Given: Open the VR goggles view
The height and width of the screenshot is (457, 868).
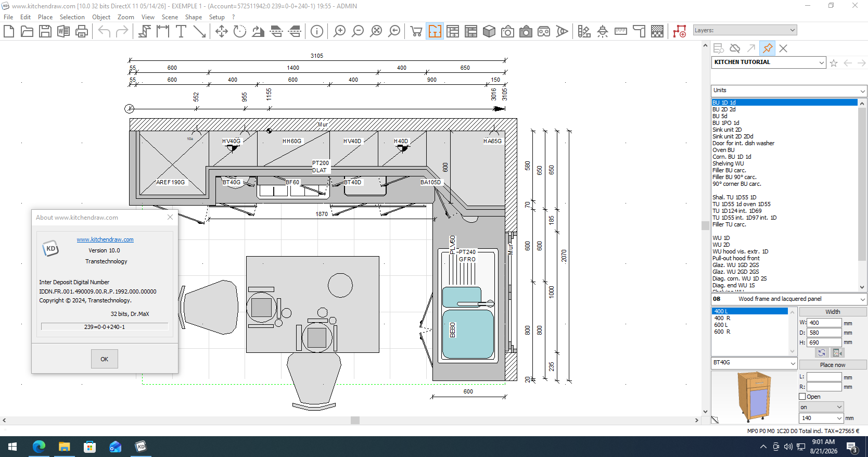Looking at the screenshot, I should [x=544, y=31].
